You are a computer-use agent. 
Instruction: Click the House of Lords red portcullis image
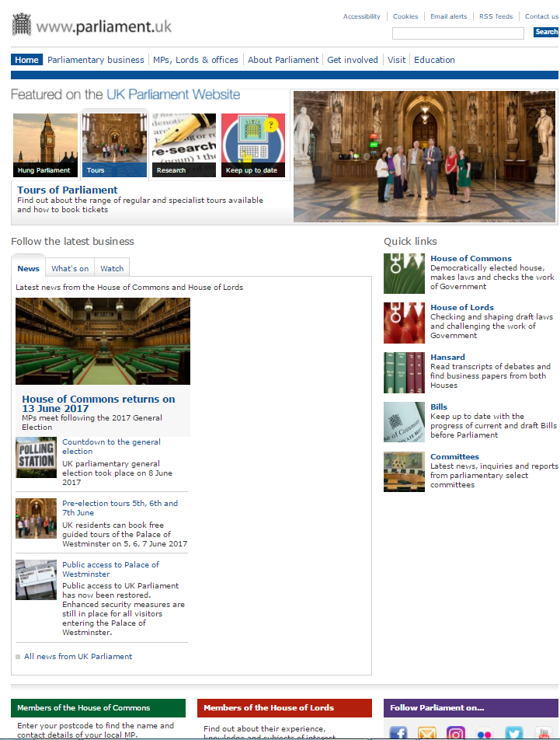point(404,323)
